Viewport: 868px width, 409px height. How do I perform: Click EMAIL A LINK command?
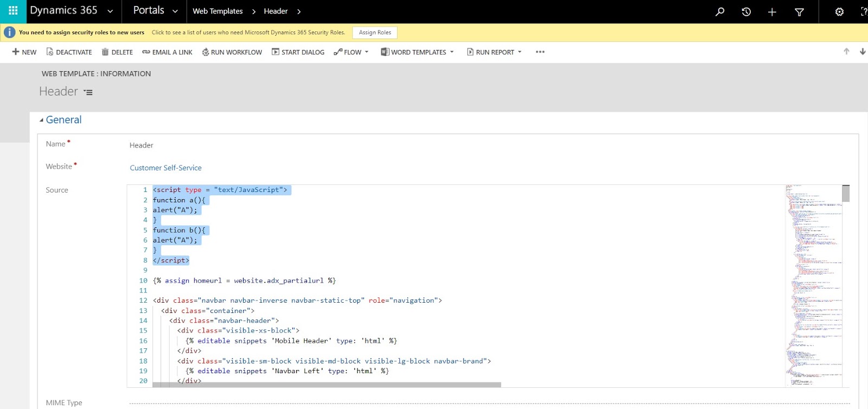(x=167, y=52)
